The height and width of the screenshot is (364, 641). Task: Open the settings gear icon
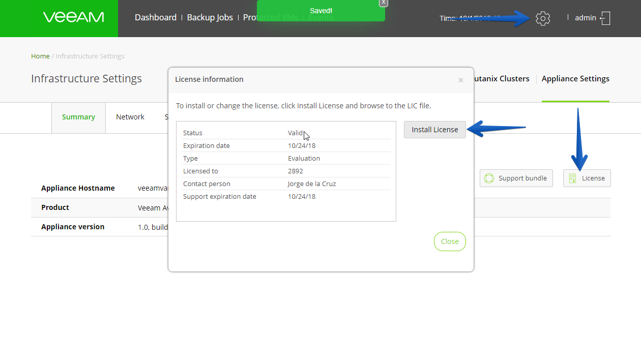pos(543,19)
